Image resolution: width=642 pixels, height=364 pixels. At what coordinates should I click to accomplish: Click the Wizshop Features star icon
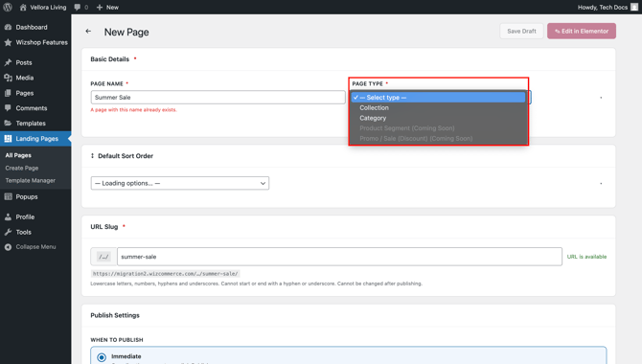pyautogui.click(x=8, y=42)
